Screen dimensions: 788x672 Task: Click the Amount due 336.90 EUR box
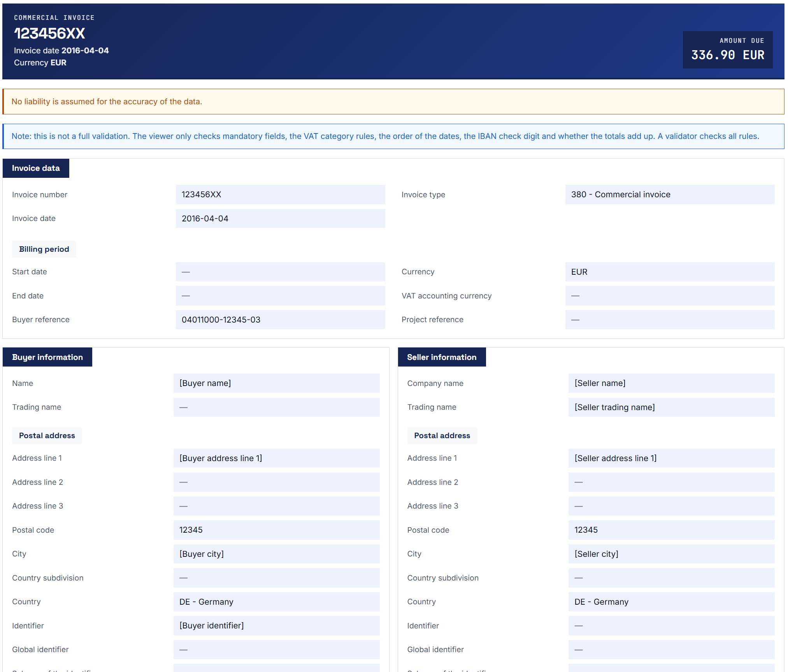click(728, 50)
